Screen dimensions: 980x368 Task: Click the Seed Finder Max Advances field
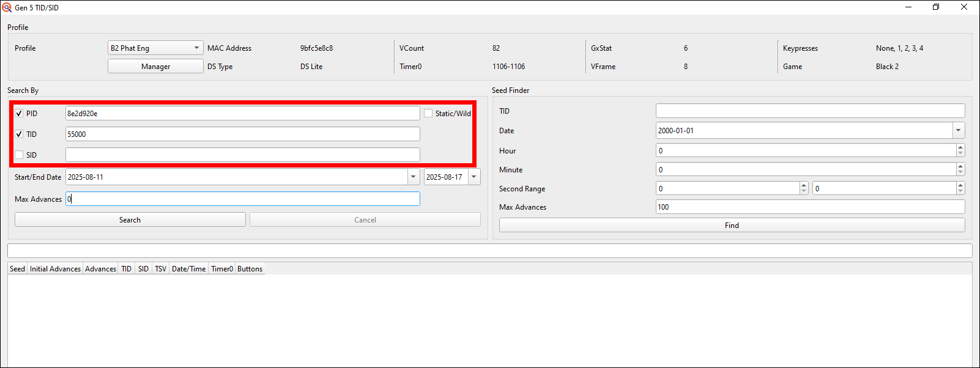click(x=810, y=207)
